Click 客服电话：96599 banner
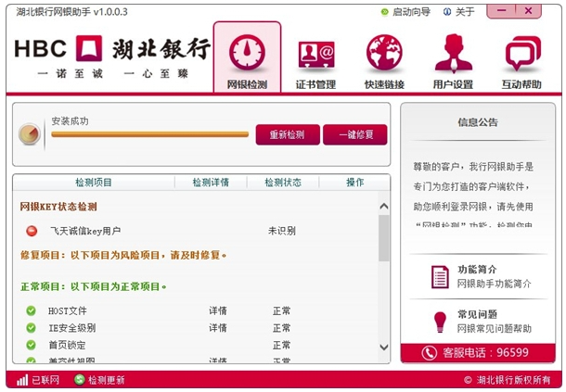The width and height of the screenshot is (566, 392). (x=478, y=353)
